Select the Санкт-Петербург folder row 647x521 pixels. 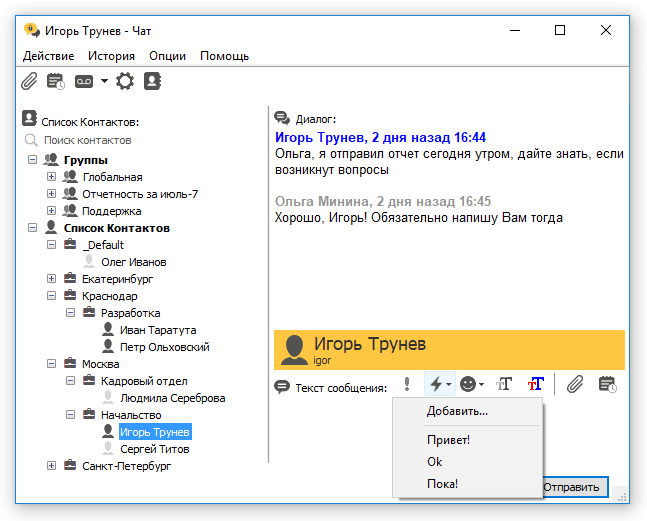click(126, 466)
